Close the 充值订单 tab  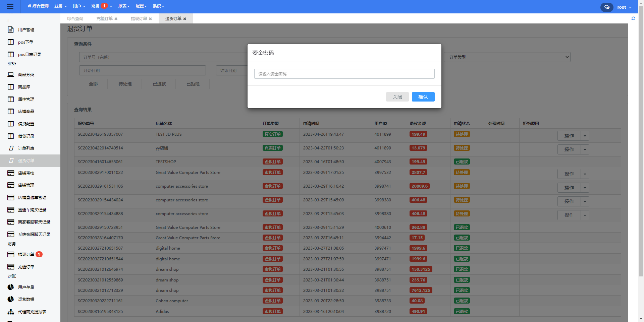116,19
